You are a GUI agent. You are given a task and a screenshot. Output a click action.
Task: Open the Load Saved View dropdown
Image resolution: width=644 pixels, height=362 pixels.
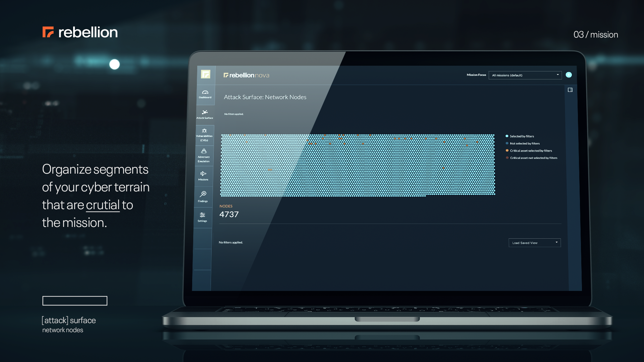[534, 243]
